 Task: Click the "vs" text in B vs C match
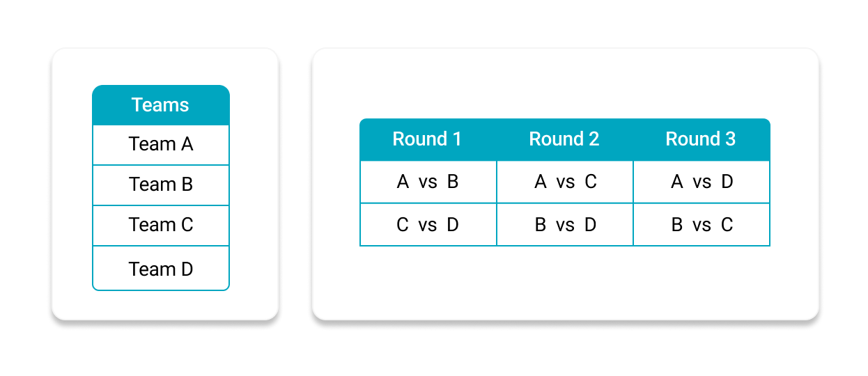click(x=702, y=225)
